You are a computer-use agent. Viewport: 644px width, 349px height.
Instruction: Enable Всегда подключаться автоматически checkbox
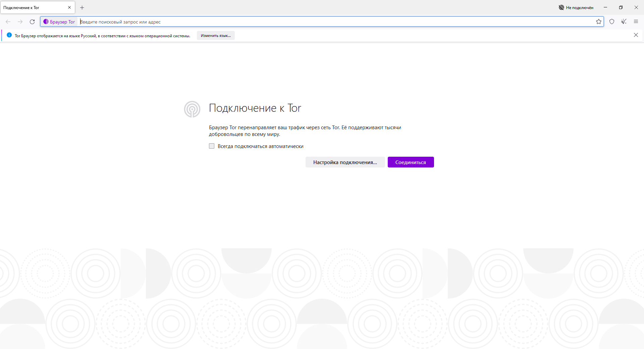pyautogui.click(x=212, y=146)
